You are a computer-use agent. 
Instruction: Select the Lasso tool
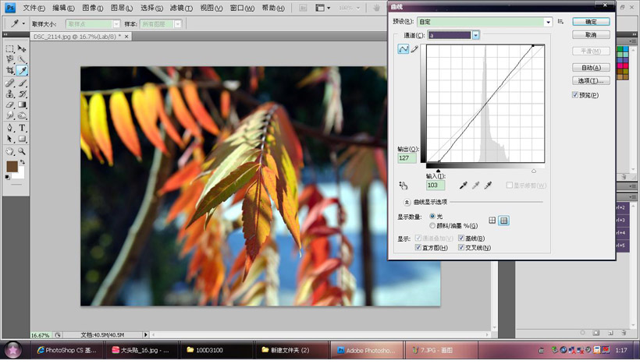[10, 59]
